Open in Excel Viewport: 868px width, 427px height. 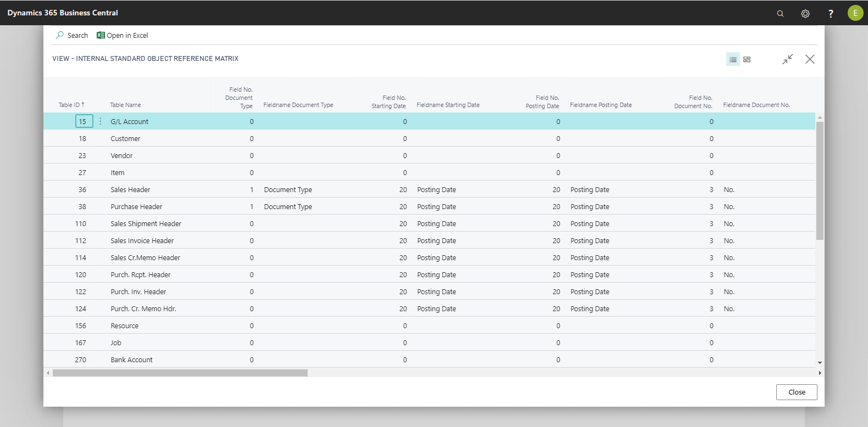(123, 35)
